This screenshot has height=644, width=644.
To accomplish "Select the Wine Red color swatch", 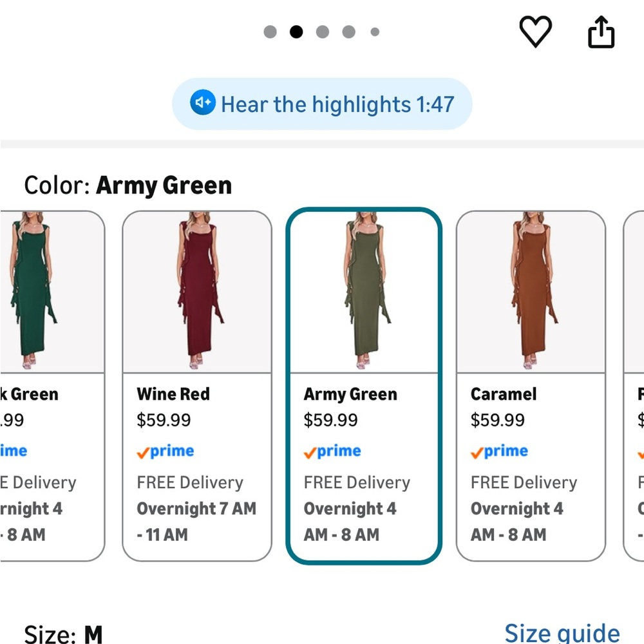I will [197, 386].
